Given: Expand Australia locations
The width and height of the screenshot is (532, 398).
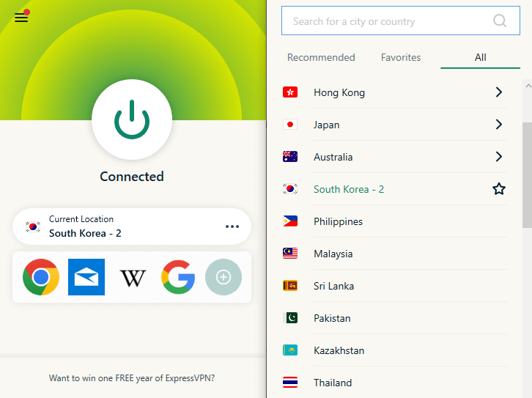Looking at the screenshot, I should [498, 156].
